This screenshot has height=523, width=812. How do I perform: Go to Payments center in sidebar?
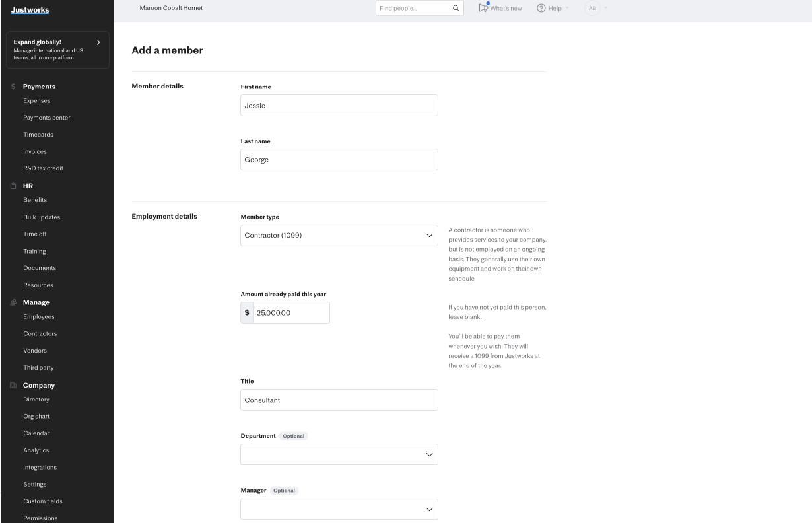click(47, 118)
